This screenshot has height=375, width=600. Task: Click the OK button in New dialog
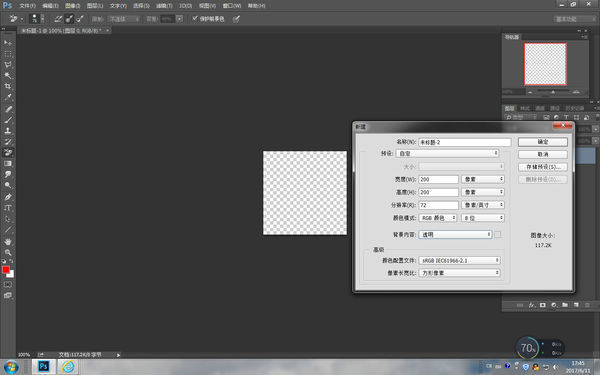[543, 142]
